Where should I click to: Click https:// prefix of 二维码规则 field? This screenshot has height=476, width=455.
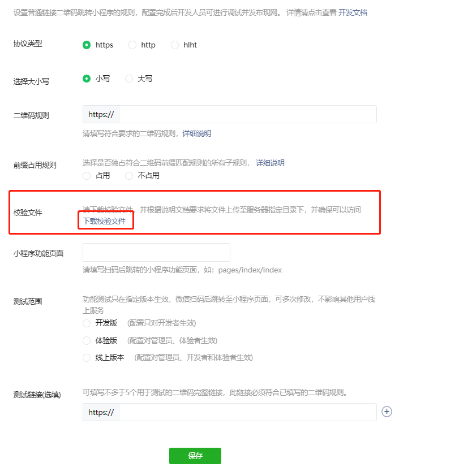tap(101, 114)
